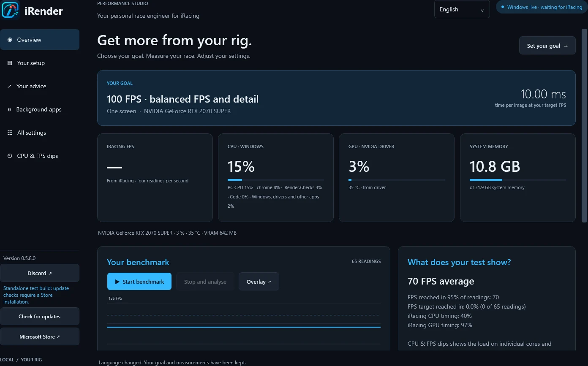Click the arrow icon beside Your advice
588x366 pixels.
[x=9, y=86]
